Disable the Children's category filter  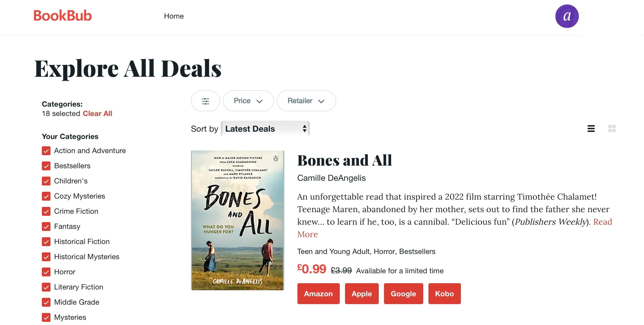click(46, 181)
